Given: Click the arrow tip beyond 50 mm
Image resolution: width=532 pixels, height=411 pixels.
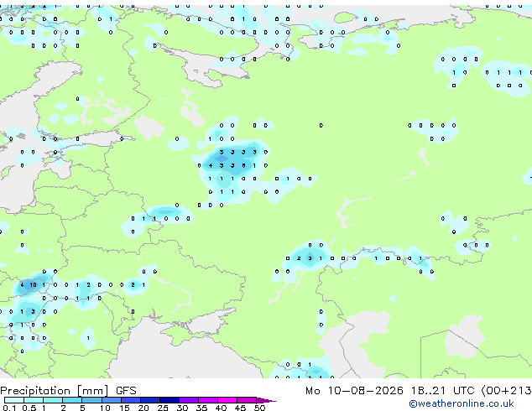Looking at the screenshot, I should (266, 400).
